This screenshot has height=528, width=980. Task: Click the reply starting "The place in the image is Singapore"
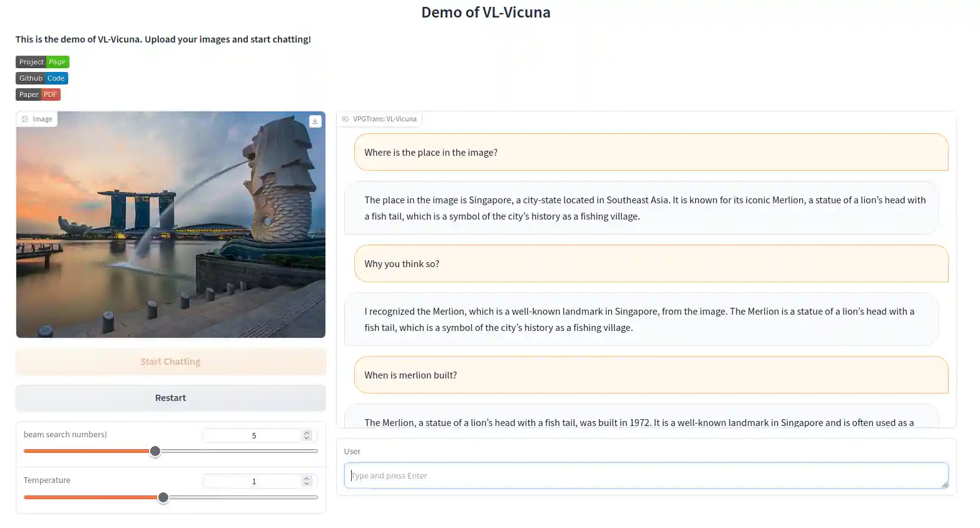click(641, 208)
